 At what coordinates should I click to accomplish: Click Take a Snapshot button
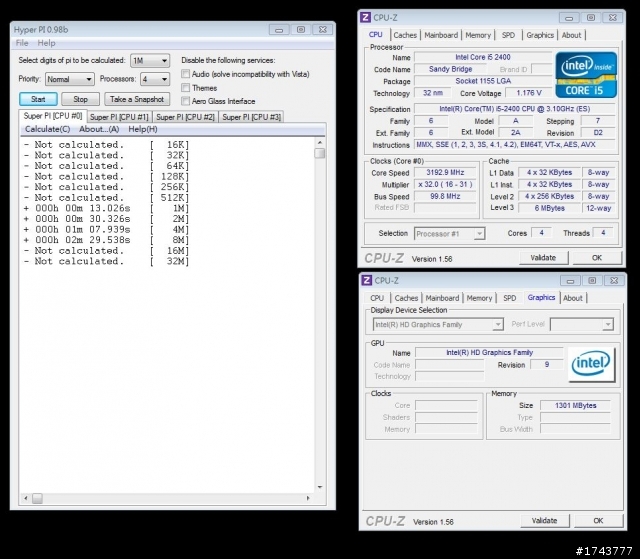pos(137,99)
